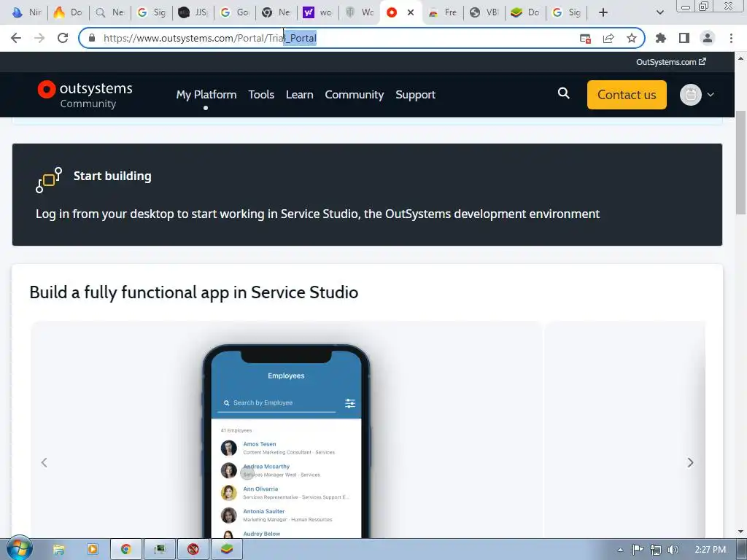The width and height of the screenshot is (747, 560).
Task: Close the active OutSystems tab
Action: tap(411, 12)
